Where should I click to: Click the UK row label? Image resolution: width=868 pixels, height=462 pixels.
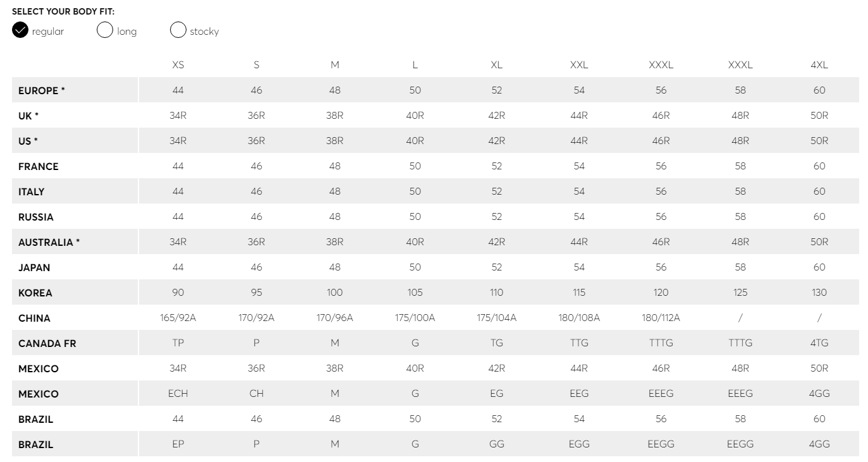pyautogui.click(x=28, y=116)
